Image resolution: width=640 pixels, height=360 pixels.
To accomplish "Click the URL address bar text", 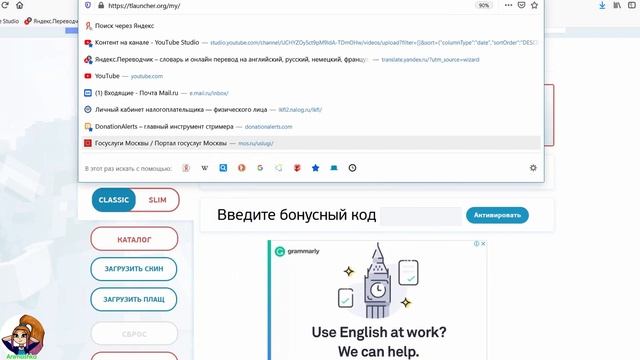I will click(144, 6).
